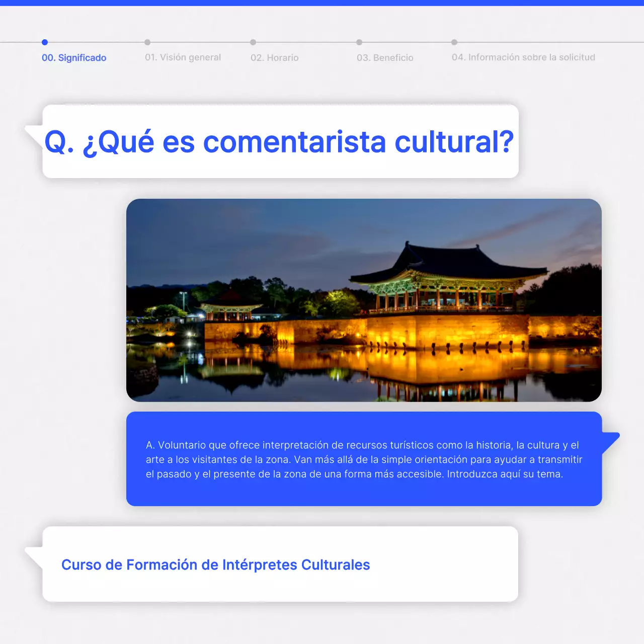Click the photo of the illuminated Korean pavilion

pyautogui.click(x=363, y=299)
